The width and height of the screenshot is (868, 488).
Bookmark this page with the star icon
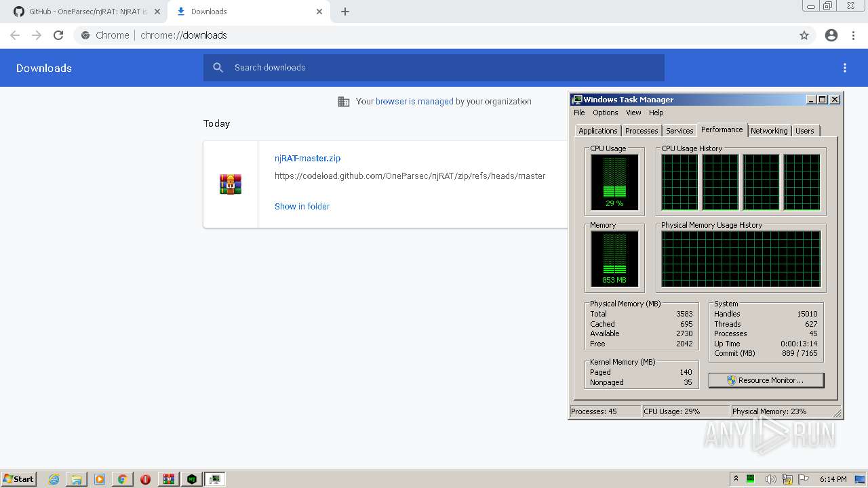[804, 35]
